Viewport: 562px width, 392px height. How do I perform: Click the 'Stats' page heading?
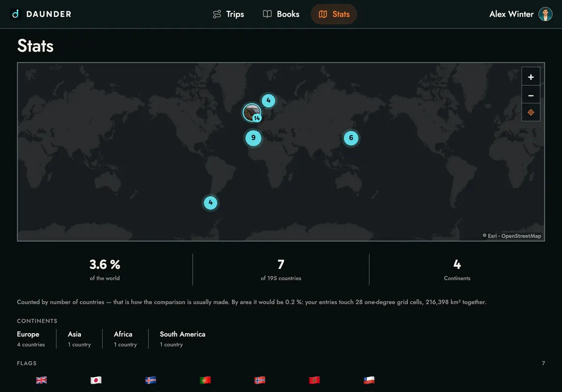(x=35, y=46)
